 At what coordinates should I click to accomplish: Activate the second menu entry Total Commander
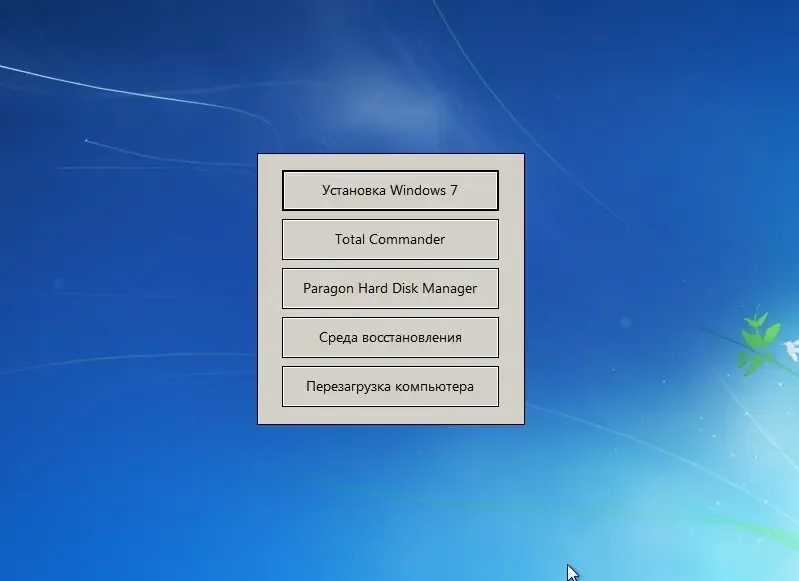pos(390,240)
